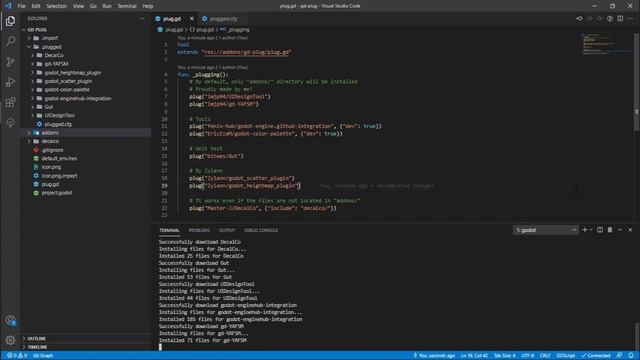Image resolution: width=640 pixels, height=360 pixels.
Task: Open the notifications bell in status bar
Action: pos(631,356)
